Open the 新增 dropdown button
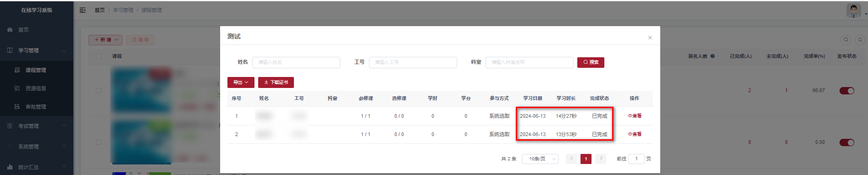Viewport: 868px width, 175px height. click(105, 40)
